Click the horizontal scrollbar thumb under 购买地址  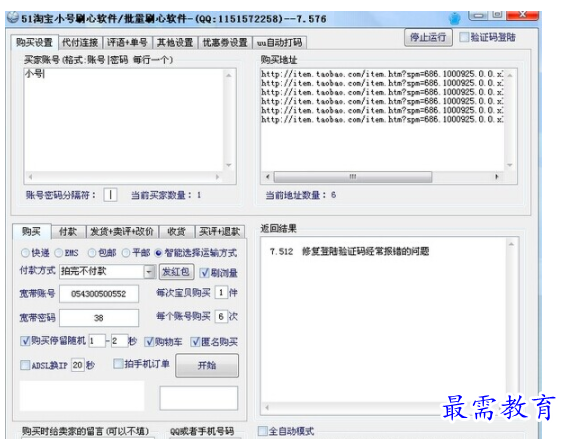[x=353, y=177]
